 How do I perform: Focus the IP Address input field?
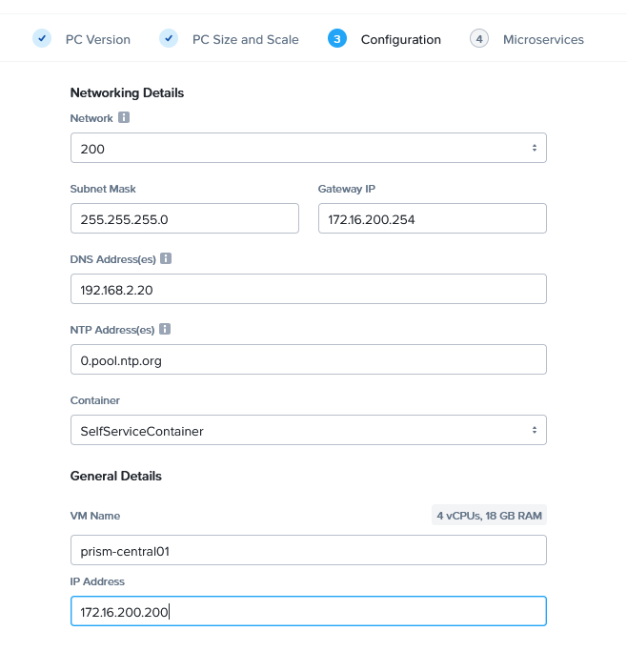pos(308,611)
